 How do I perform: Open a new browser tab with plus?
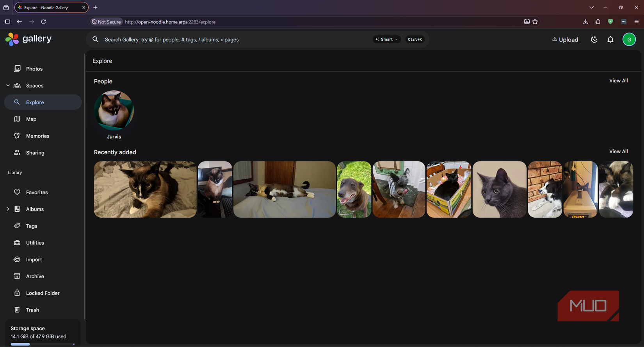tap(95, 7)
